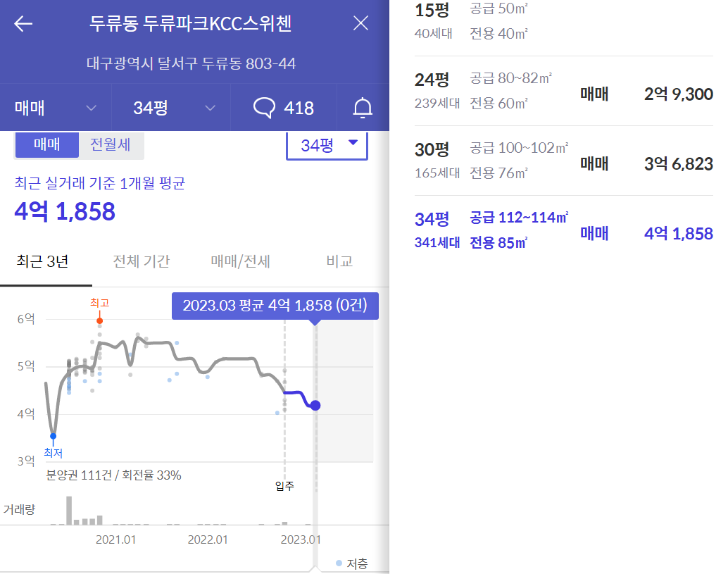
Task: Switch to the 전체 기간 tab
Action: point(142,261)
